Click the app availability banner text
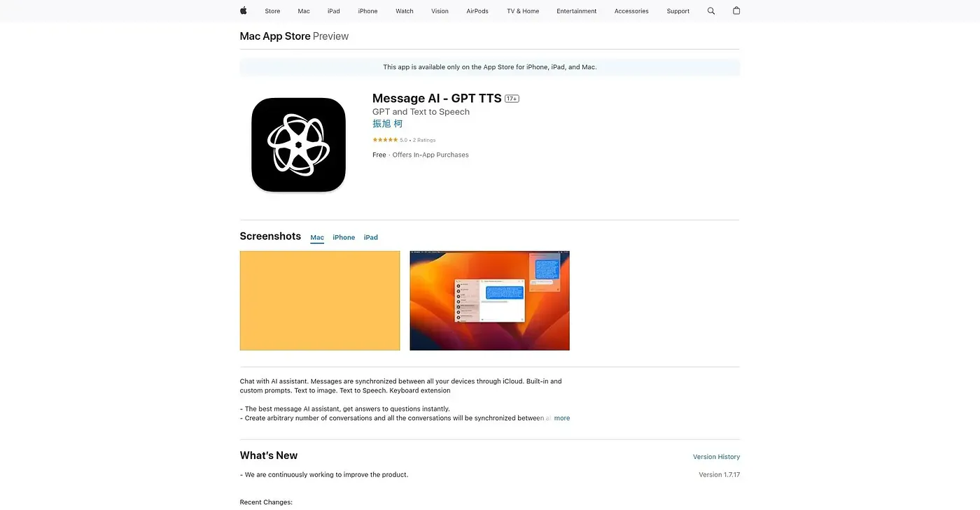Image resolution: width=980 pixels, height=510 pixels. [x=490, y=67]
